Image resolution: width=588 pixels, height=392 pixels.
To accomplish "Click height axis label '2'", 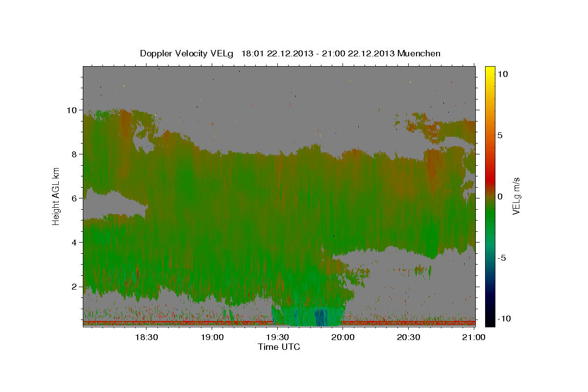I will [x=74, y=286].
